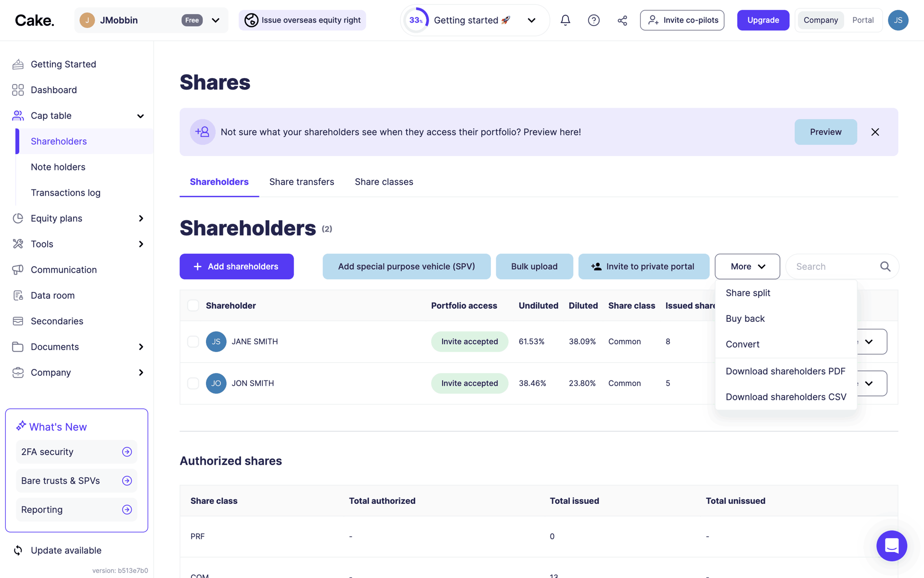Open Bare trusts & SPVs arrow icon
Viewport: 924px width, 578px height.
pyautogui.click(x=127, y=481)
